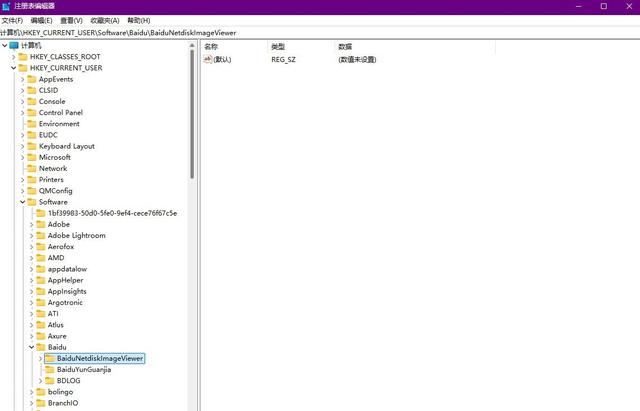This screenshot has width=640, height=411.
Task: Click the Registry Editor title bar icon
Action: point(6,7)
